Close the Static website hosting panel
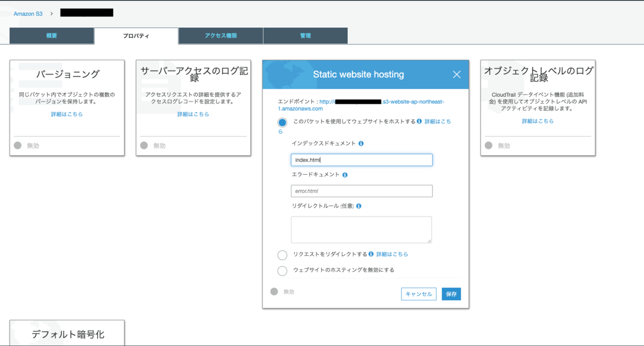This screenshot has height=346, width=644. click(x=457, y=75)
